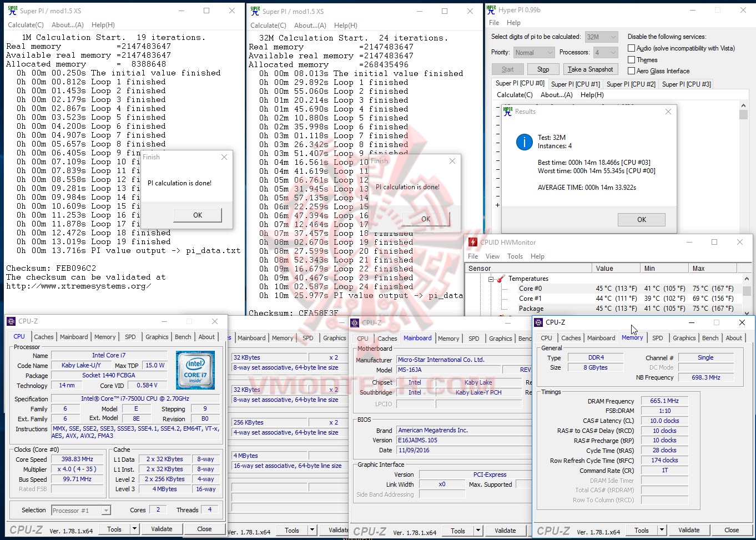The image size is (756, 540).
Task: Select the Package temperature row in HWMonitor
Action: [602, 309]
